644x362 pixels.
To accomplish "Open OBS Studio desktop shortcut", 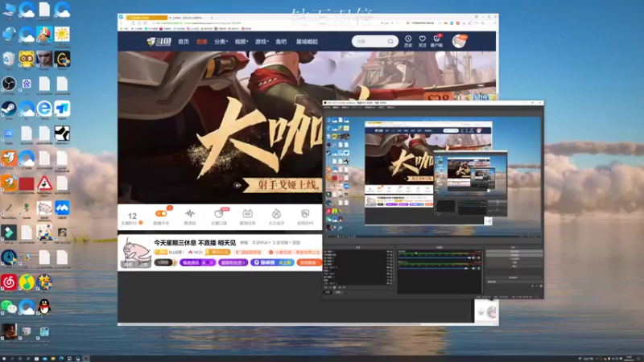I will pyautogui.click(x=9, y=84).
